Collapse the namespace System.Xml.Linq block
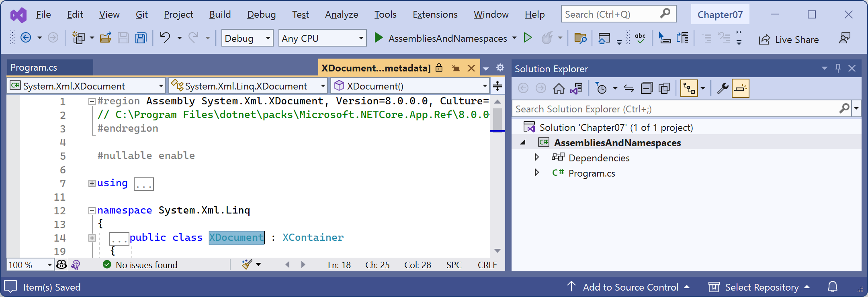Screen dimensions: 868x297 click(x=92, y=211)
